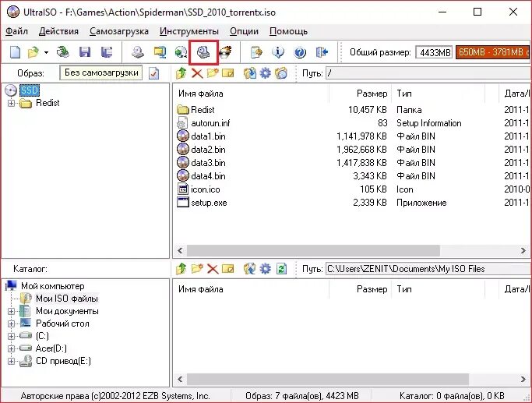Click the 650MB - 3781MB media size bar
Viewport: 532px width, 403px height.
tap(492, 52)
